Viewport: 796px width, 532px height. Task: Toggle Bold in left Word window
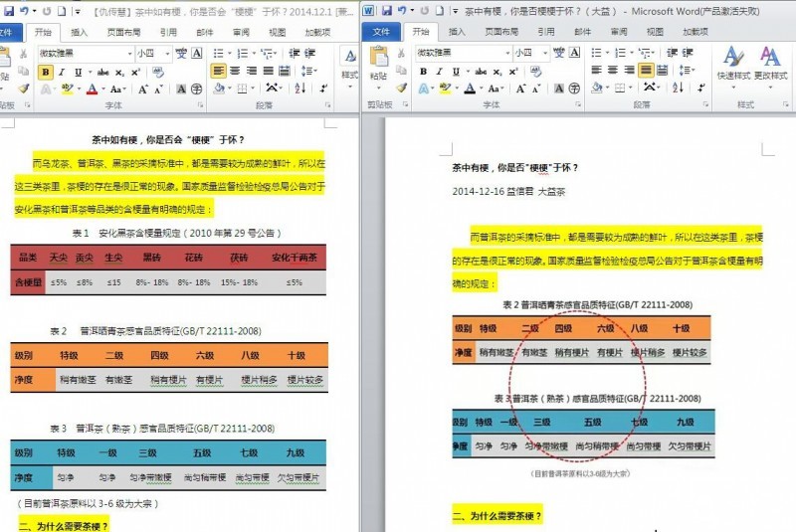46,72
